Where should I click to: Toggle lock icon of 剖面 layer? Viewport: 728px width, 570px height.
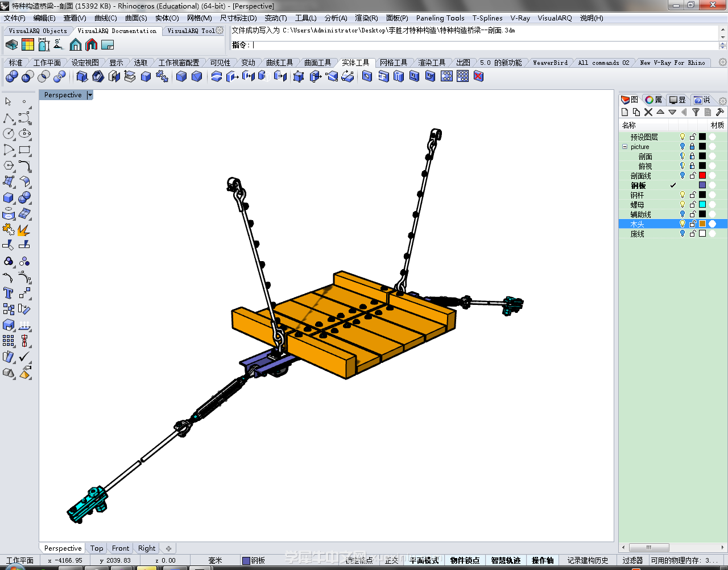point(693,156)
